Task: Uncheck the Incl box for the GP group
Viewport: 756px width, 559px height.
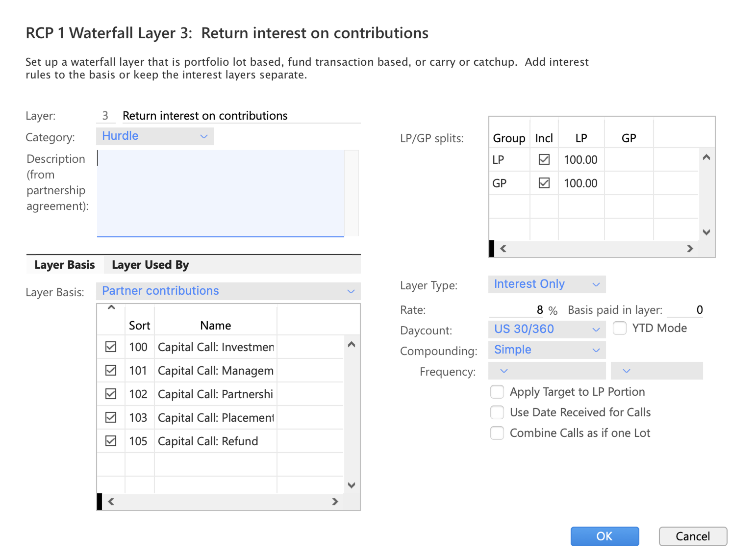Action: [544, 183]
